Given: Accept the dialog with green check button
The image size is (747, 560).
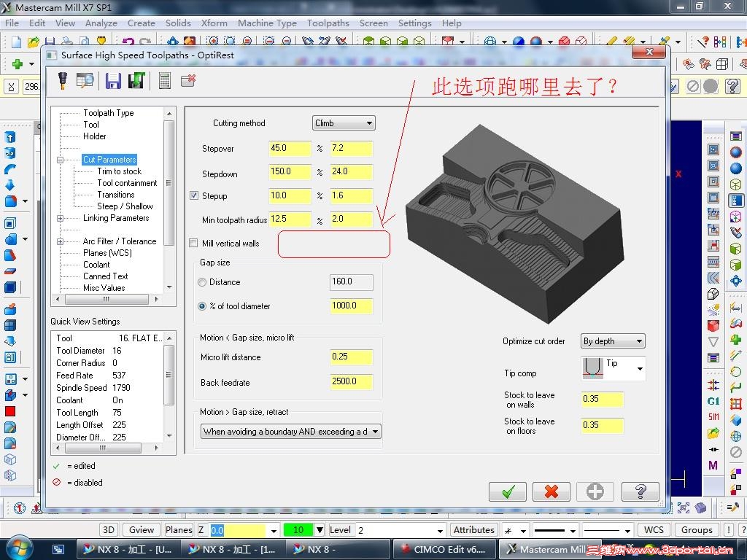Looking at the screenshot, I should pos(508,491).
